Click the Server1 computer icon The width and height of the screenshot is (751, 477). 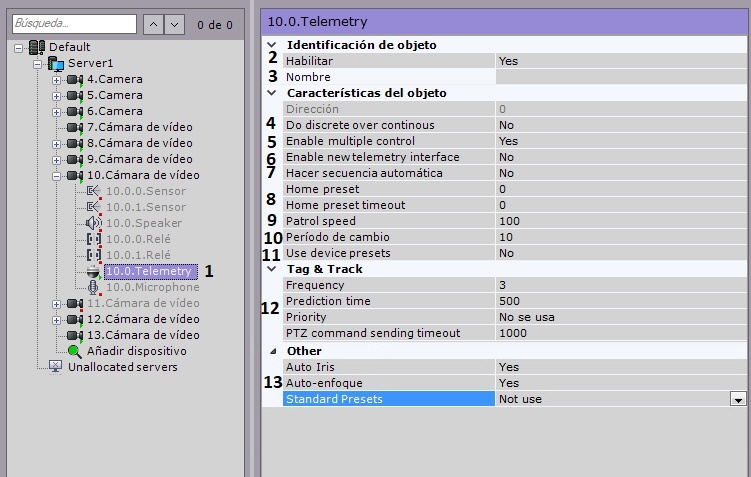coord(56,63)
